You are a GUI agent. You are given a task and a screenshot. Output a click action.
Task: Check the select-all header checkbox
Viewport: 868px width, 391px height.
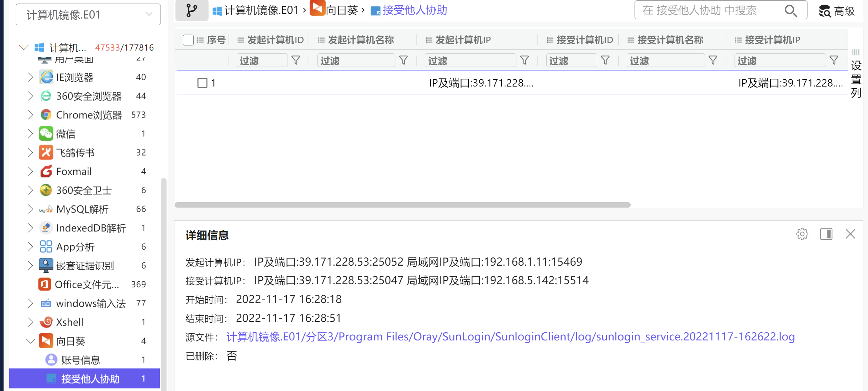pyautogui.click(x=188, y=40)
